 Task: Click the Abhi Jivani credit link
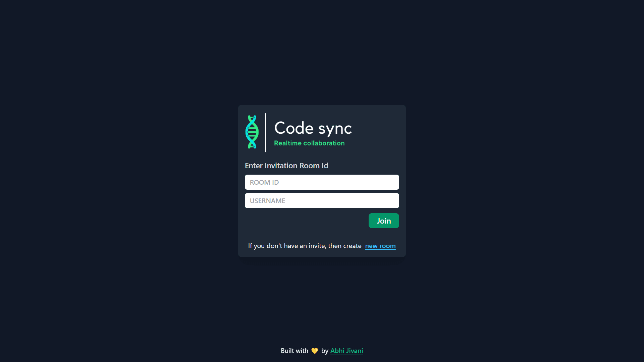(x=346, y=351)
